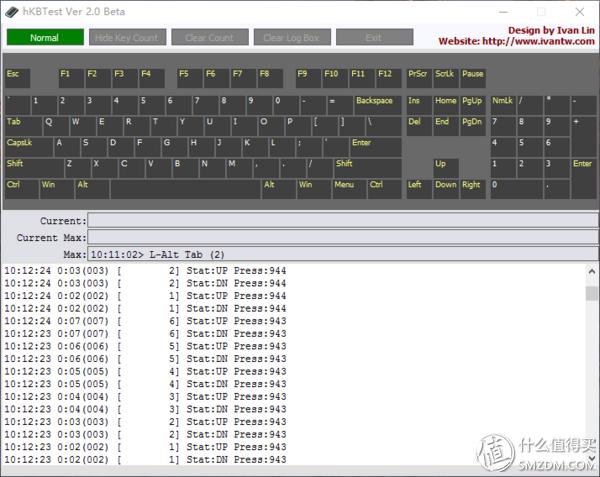Viewport: 600px width, 477px height.
Task: Click the Tab key tile
Action: coord(23,126)
